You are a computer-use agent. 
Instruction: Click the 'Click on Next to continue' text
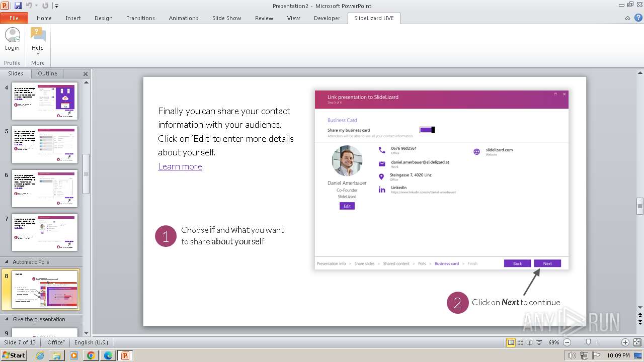(516, 302)
